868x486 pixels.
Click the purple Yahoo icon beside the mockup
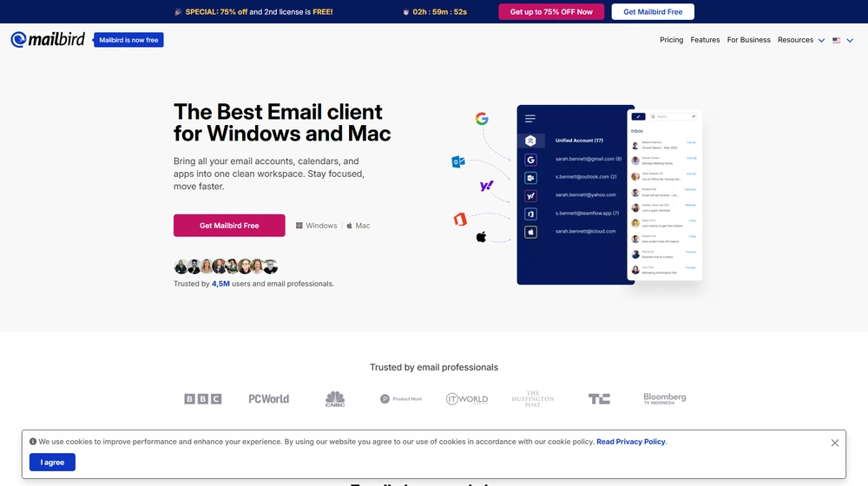pyautogui.click(x=487, y=186)
